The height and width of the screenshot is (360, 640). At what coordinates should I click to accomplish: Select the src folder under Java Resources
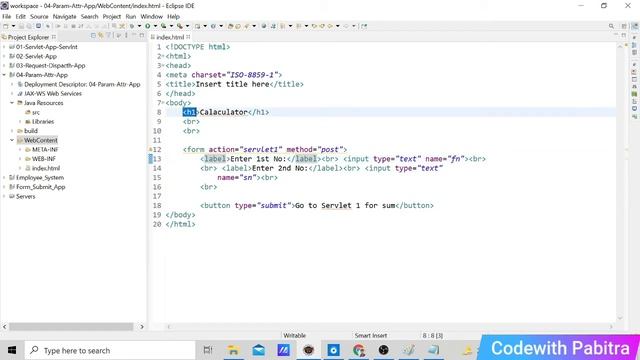(x=36, y=112)
